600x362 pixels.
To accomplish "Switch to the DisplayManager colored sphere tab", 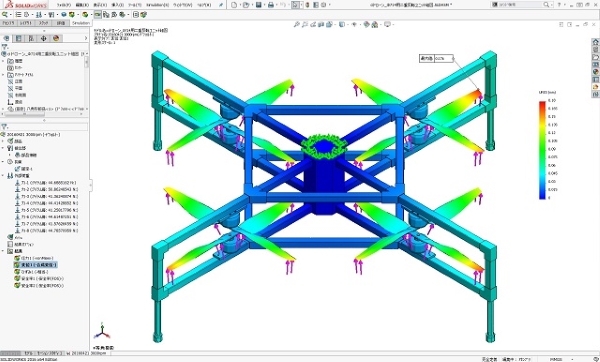I will pyautogui.click(x=56, y=38).
